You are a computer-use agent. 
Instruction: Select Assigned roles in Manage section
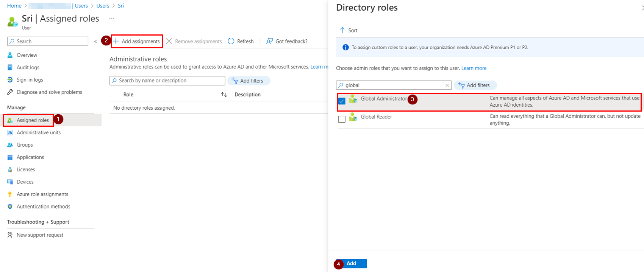point(33,120)
